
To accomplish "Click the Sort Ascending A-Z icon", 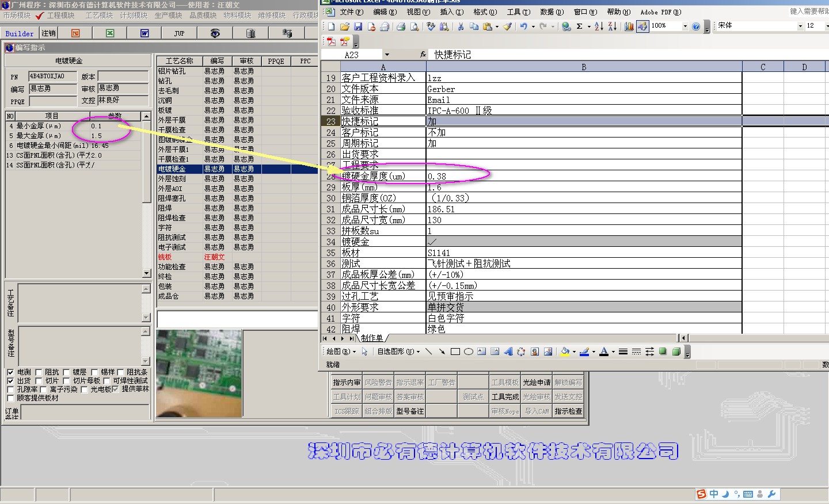I will click(x=599, y=26).
